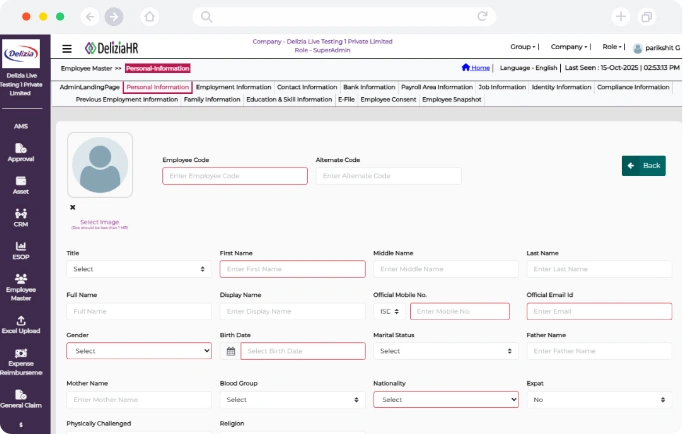The width and height of the screenshot is (683, 434).
Task: Open the AMS module in sidebar
Action: point(21,126)
